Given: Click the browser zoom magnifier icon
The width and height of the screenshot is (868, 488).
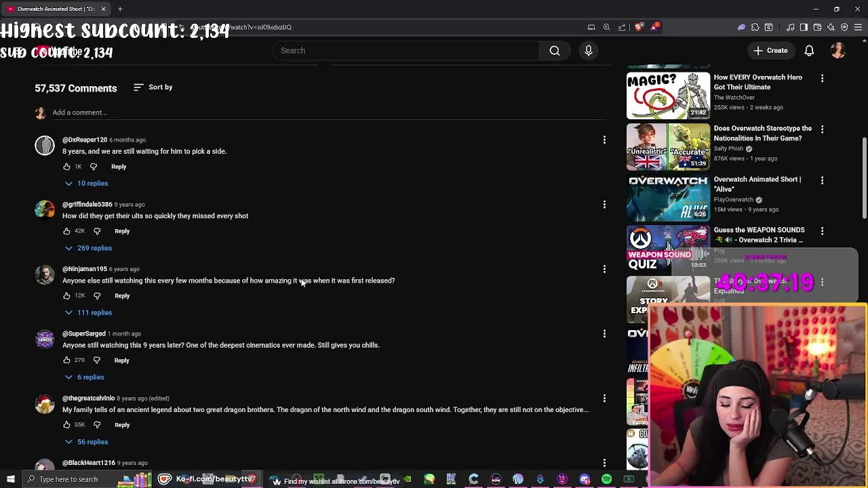Looking at the screenshot, I should [x=607, y=27].
